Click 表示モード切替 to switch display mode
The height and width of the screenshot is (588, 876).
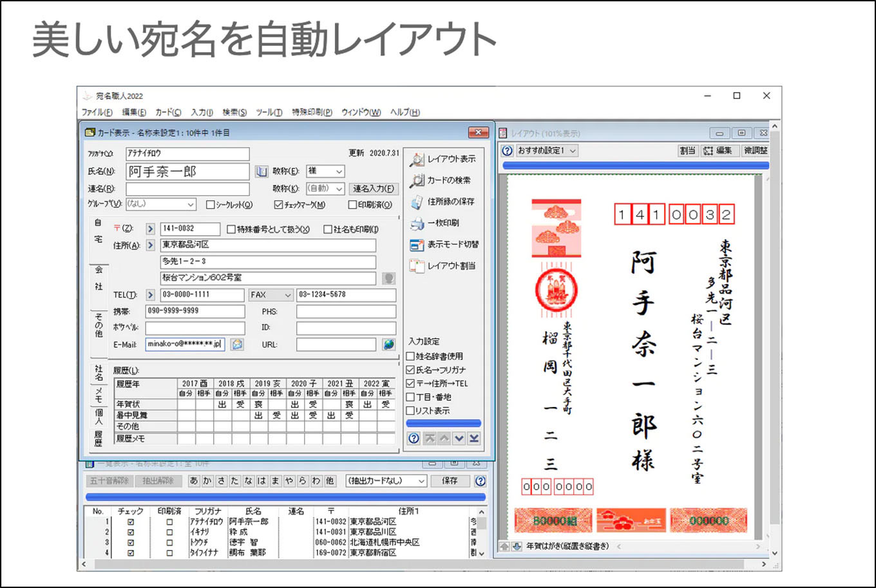pyautogui.click(x=417, y=245)
